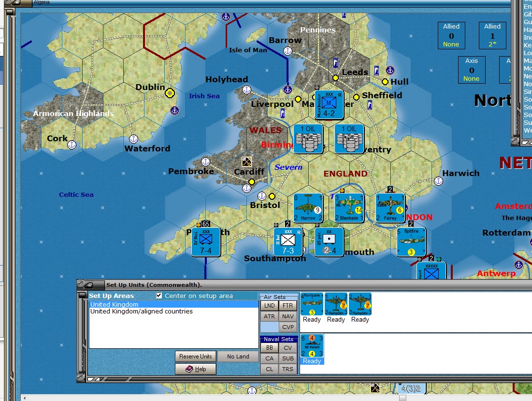Filter air sets by FTR
This screenshot has height=401, width=532.
288,306
